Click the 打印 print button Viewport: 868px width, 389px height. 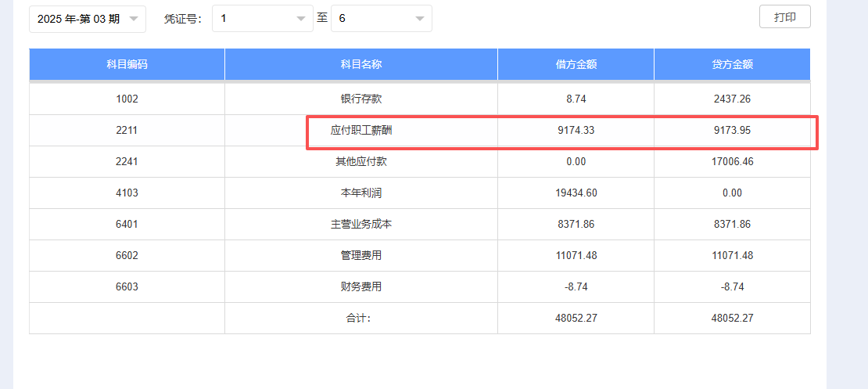pyautogui.click(x=784, y=16)
